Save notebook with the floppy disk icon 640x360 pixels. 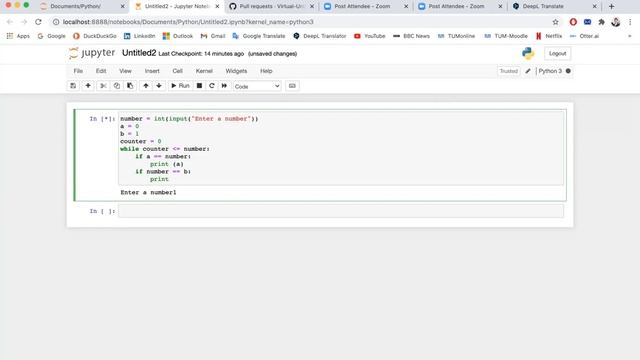(x=73, y=86)
